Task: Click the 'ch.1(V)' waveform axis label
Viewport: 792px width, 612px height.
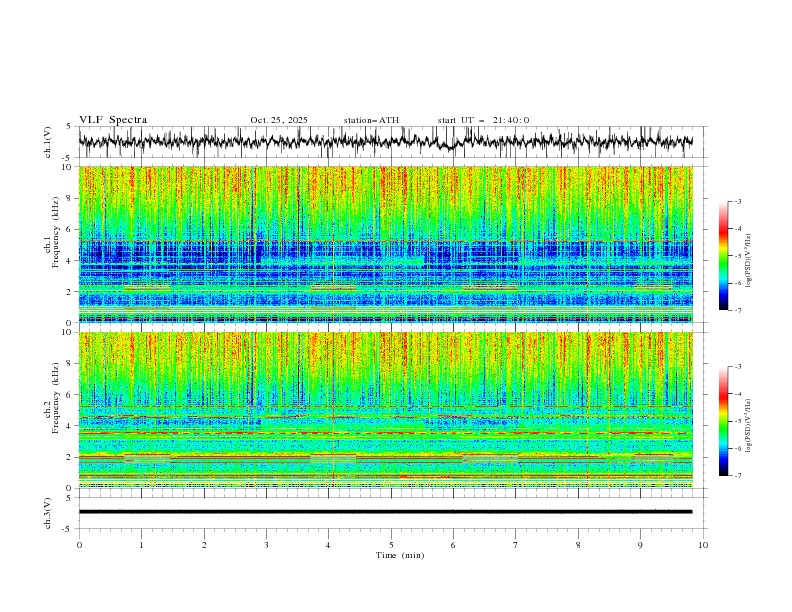Action: tap(48, 142)
